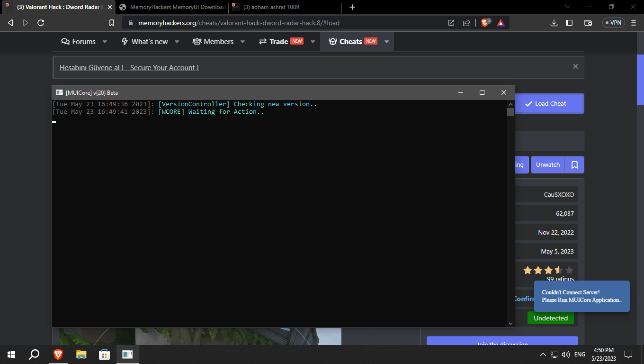Click the Join the discussion button
The height and width of the screenshot is (364, 644).
click(x=502, y=341)
